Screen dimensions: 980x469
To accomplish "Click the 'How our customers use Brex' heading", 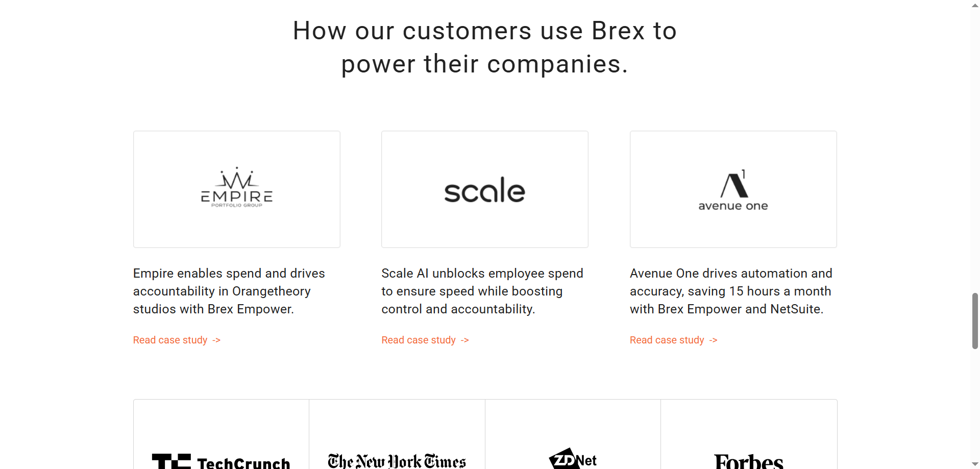I will coord(485,47).
